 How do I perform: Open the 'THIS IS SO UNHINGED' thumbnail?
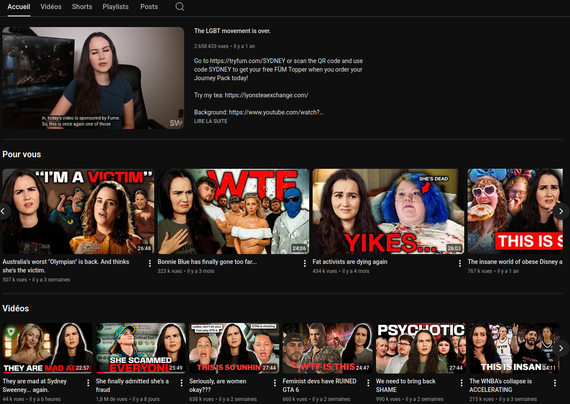tap(234, 348)
